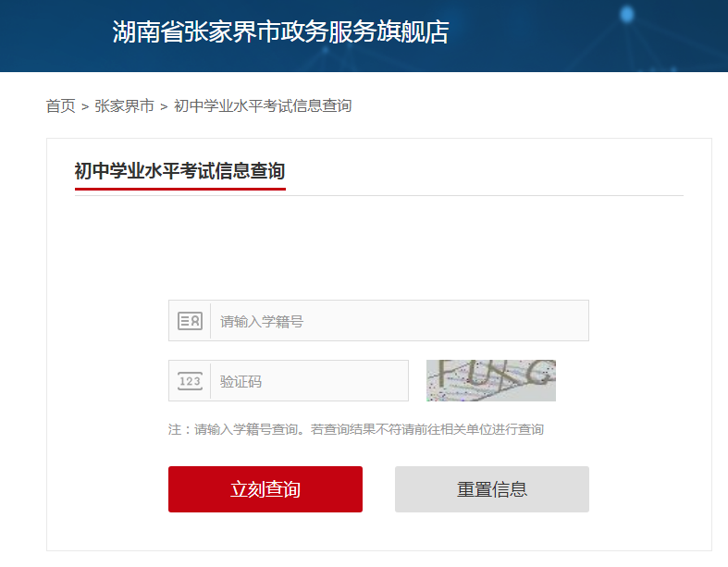Viewport: 728px width, 567px height.
Task: Focus the 请输入学籍号 input field
Action: (x=400, y=321)
